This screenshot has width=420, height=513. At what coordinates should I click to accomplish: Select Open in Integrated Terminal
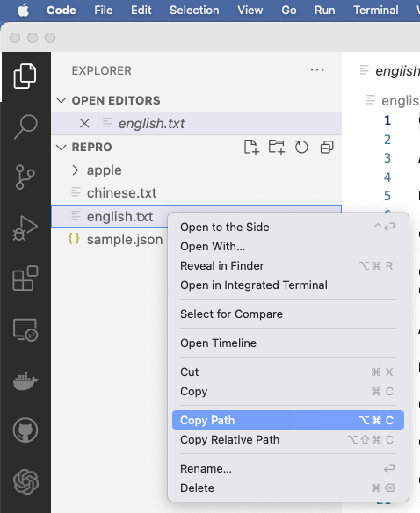288,285
